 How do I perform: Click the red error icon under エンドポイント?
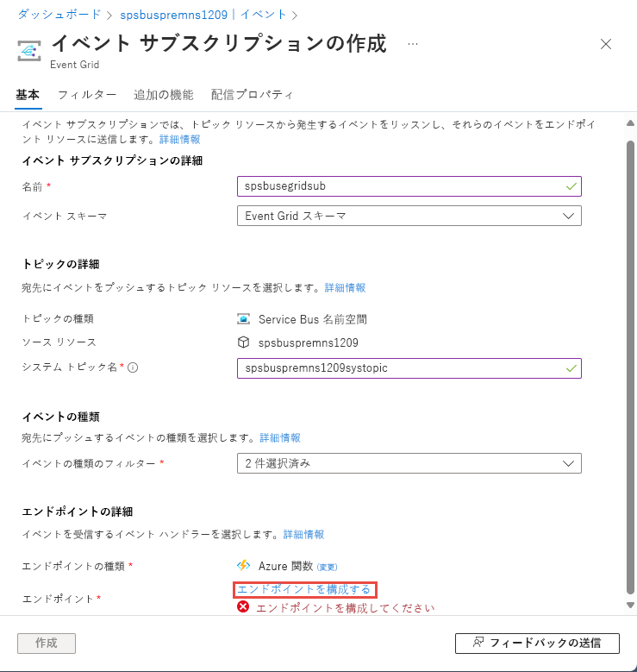point(243,606)
